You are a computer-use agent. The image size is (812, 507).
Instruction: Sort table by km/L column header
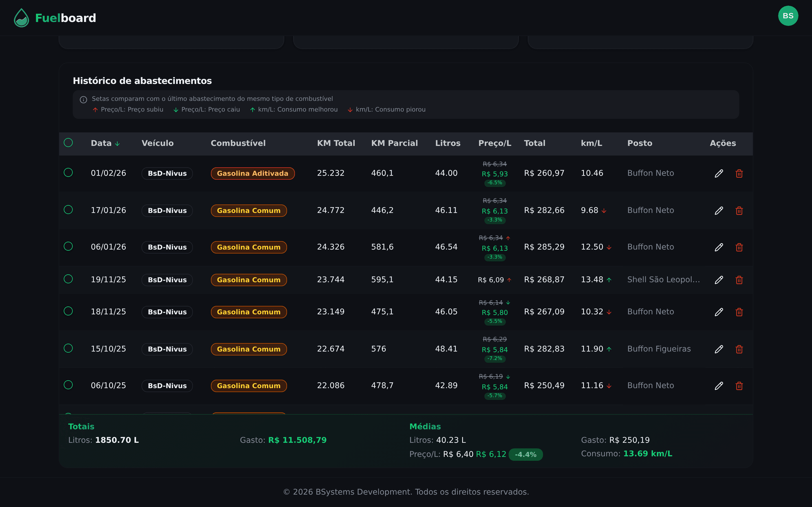point(591,143)
